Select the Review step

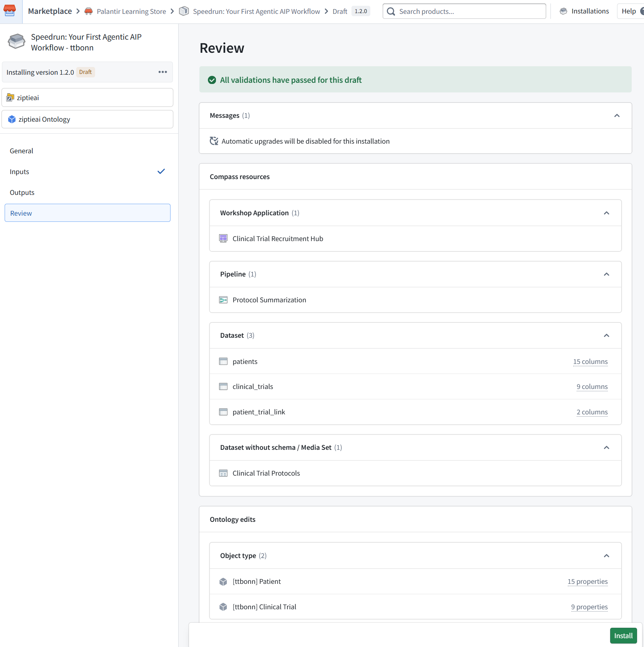coord(87,213)
